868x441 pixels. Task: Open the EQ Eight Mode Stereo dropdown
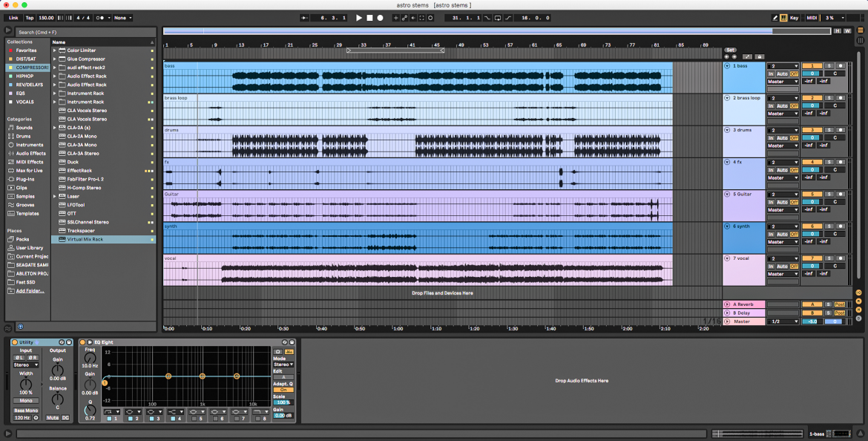[x=283, y=365]
